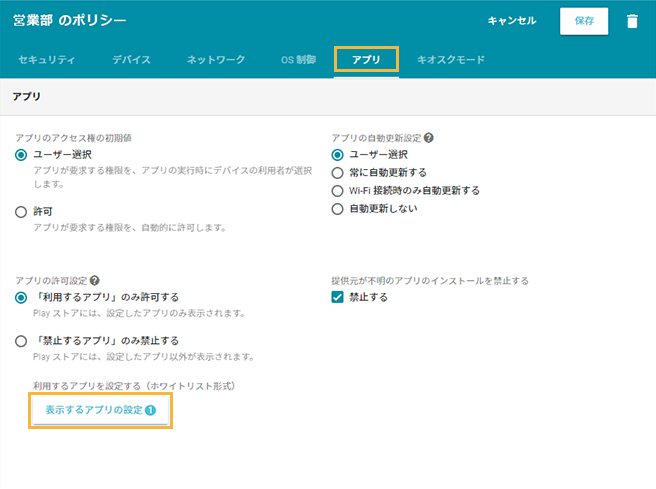Select 自動更新しない radio button
The height and width of the screenshot is (489, 656).
click(x=337, y=209)
